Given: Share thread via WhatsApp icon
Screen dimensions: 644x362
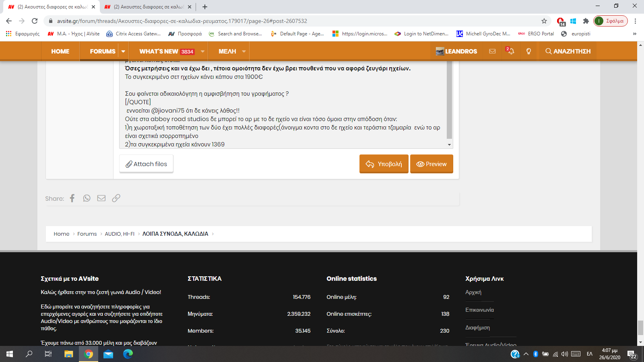Looking at the screenshot, I should 87,198.
